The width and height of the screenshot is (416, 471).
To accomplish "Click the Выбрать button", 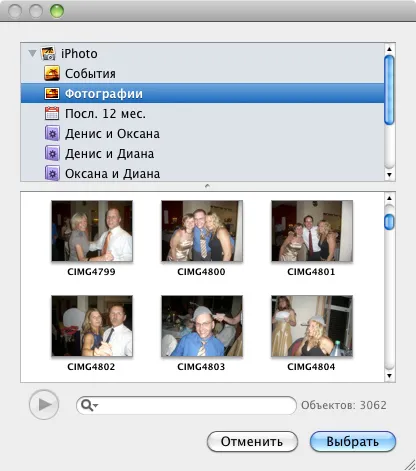I will coord(353,442).
